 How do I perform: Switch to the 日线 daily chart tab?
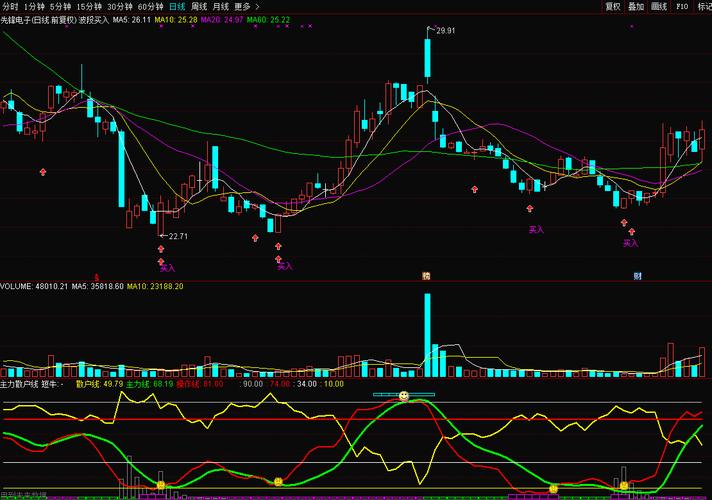[x=177, y=6]
